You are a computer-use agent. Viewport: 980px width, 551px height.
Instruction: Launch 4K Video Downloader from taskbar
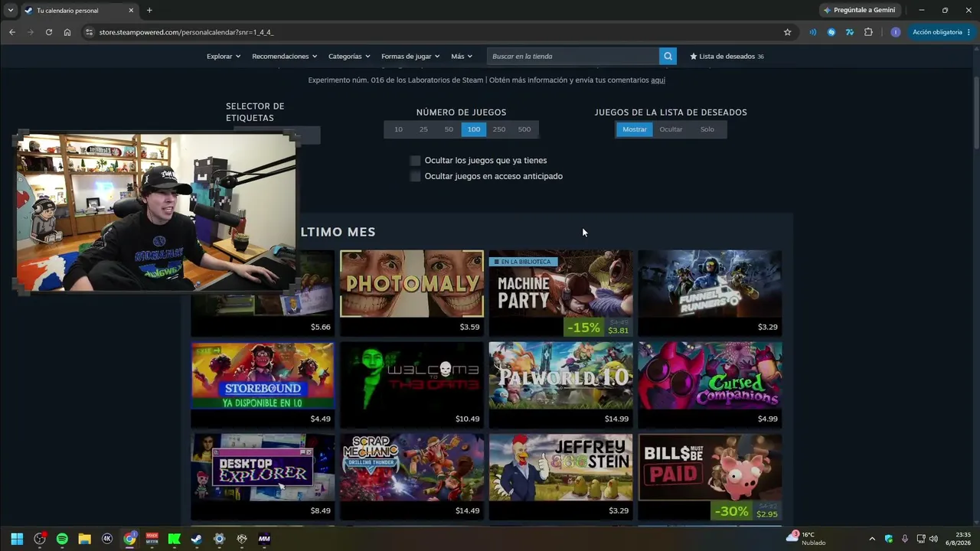coord(107,539)
